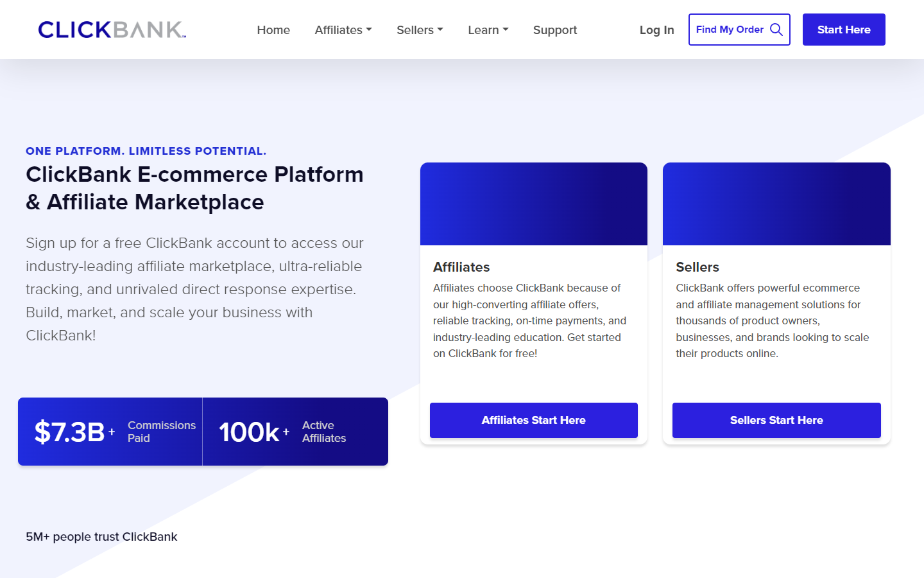Click the "Sign up for a free ClickBank account" paragraph
Screen dimensions: 924x578
click(x=194, y=289)
